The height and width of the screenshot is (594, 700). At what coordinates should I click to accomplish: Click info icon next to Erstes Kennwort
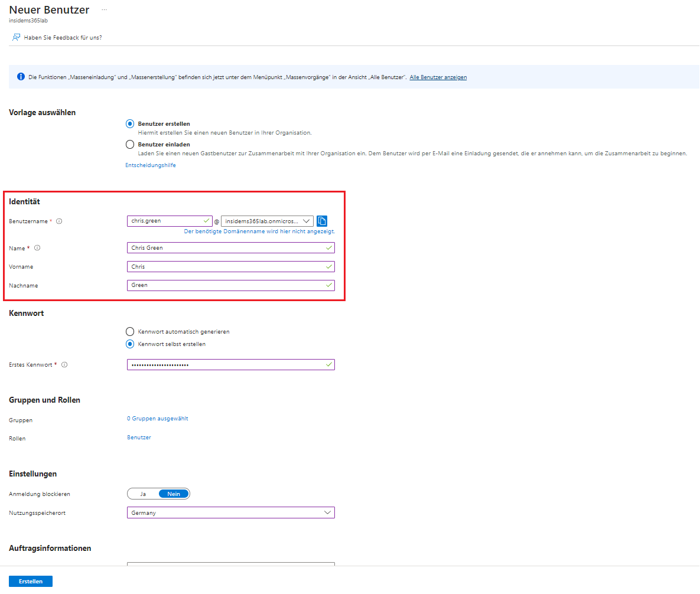[64, 365]
